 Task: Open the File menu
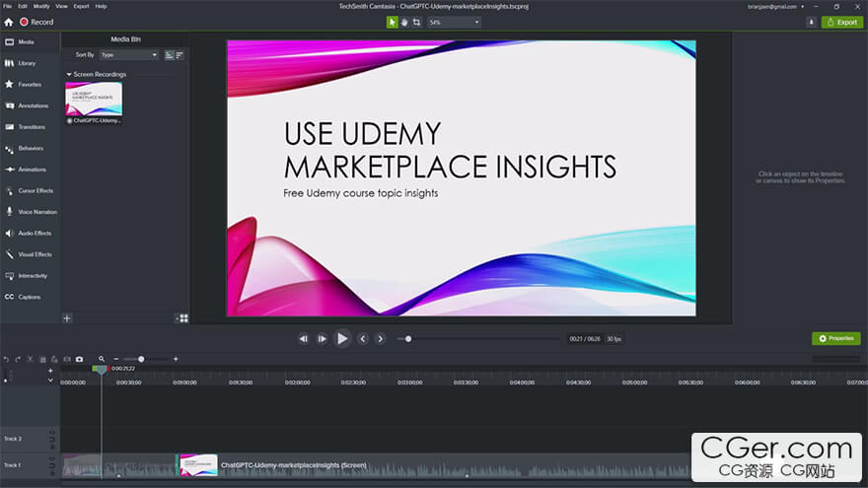tap(7, 6)
